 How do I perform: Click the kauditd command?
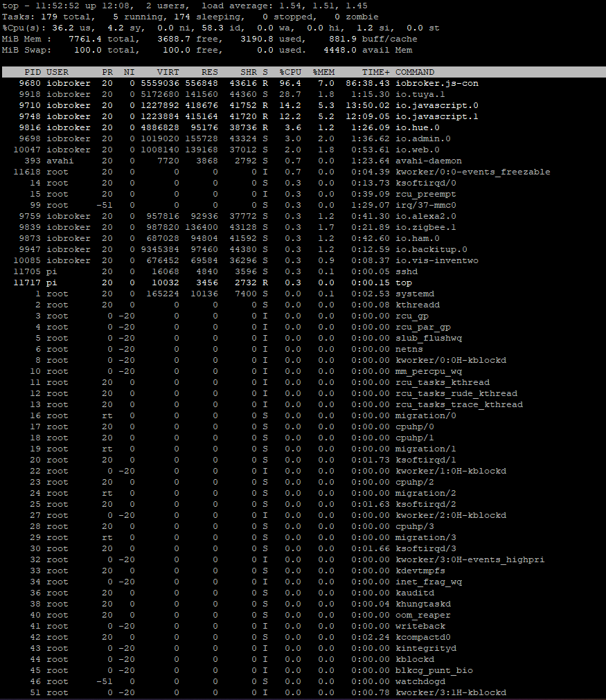(415, 593)
